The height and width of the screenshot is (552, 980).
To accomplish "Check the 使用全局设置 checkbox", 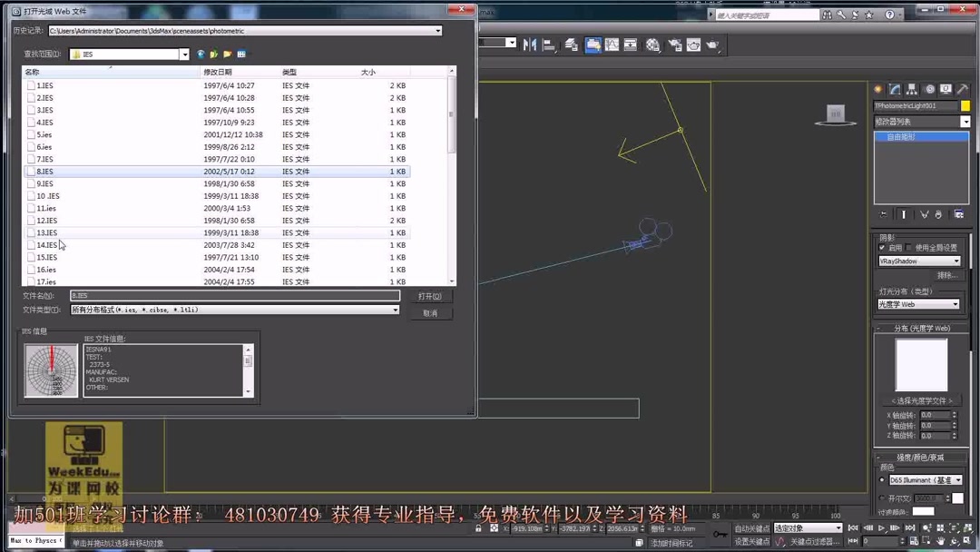I will click(908, 247).
